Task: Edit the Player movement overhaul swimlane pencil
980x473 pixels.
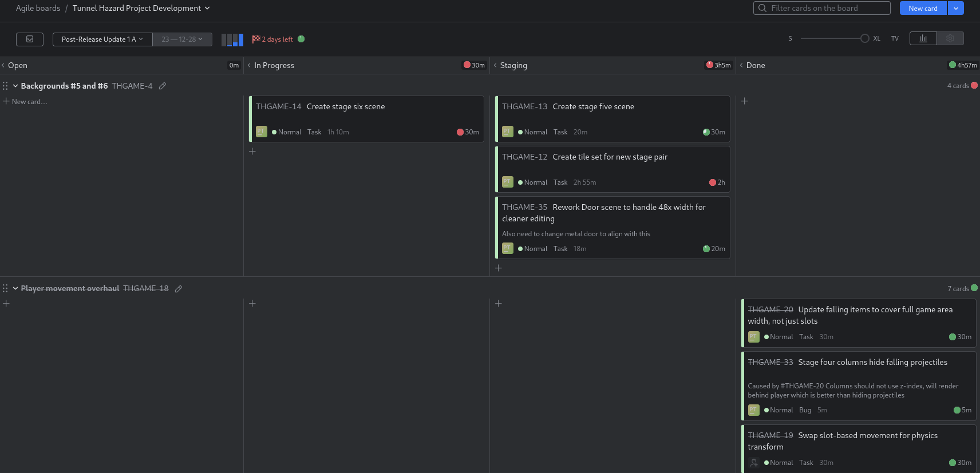Action: [x=179, y=289]
